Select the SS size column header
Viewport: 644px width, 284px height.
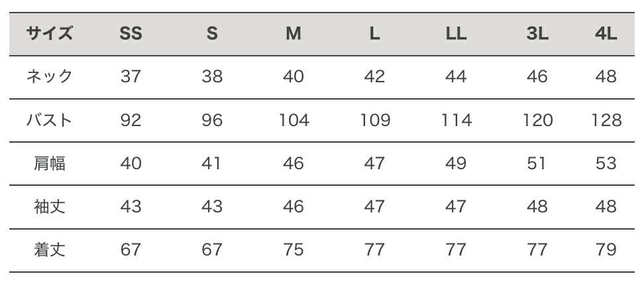131,34
